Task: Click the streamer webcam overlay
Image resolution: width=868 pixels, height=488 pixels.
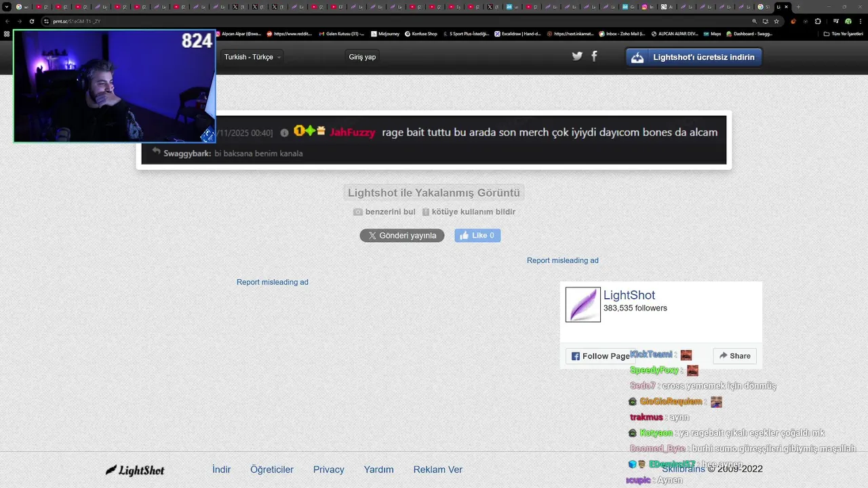Action: (115, 86)
